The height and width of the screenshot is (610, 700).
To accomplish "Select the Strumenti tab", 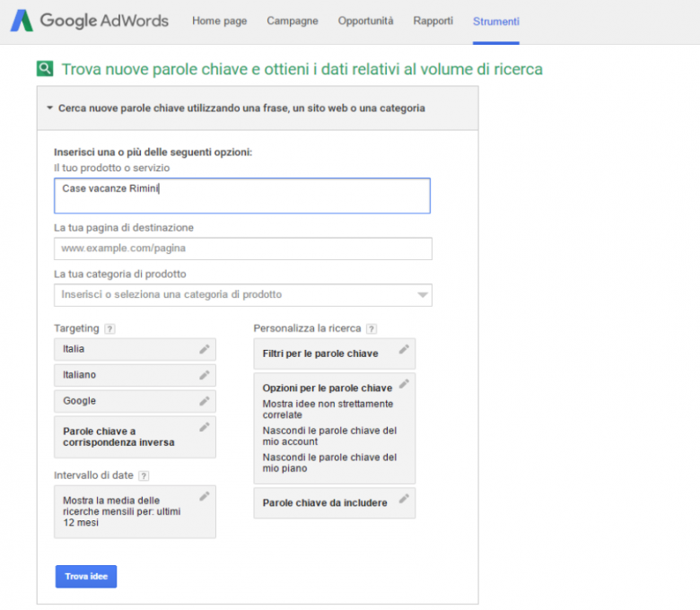I will pyautogui.click(x=496, y=22).
